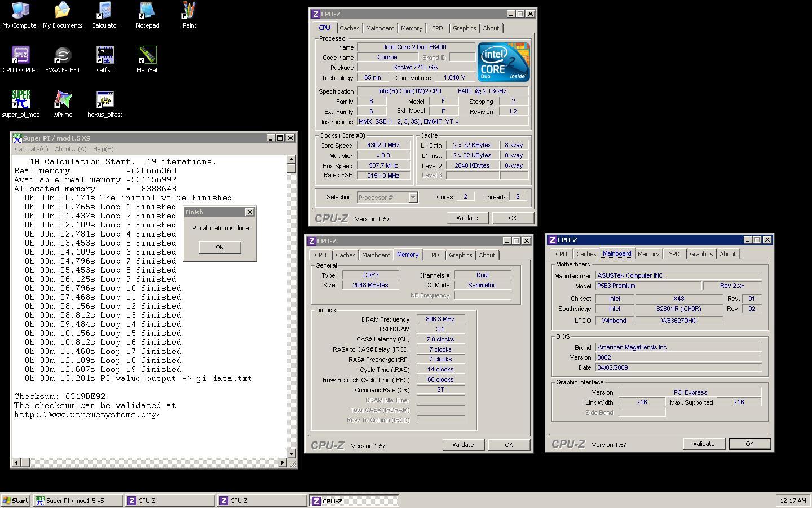Click the Intel Core 2 Duo logo
The width and height of the screenshot is (812, 508).
tap(504, 62)
